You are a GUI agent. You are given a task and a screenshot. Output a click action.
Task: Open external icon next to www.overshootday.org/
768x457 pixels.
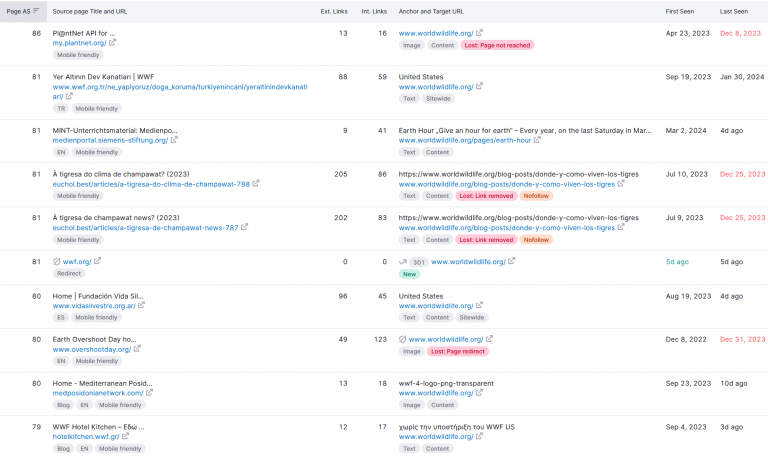pos(137,349)
